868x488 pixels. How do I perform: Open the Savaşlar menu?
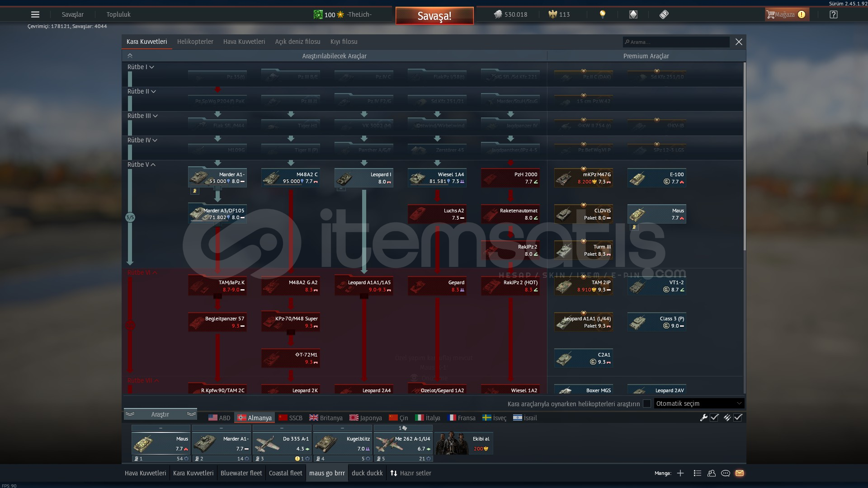tap(73, 14)
